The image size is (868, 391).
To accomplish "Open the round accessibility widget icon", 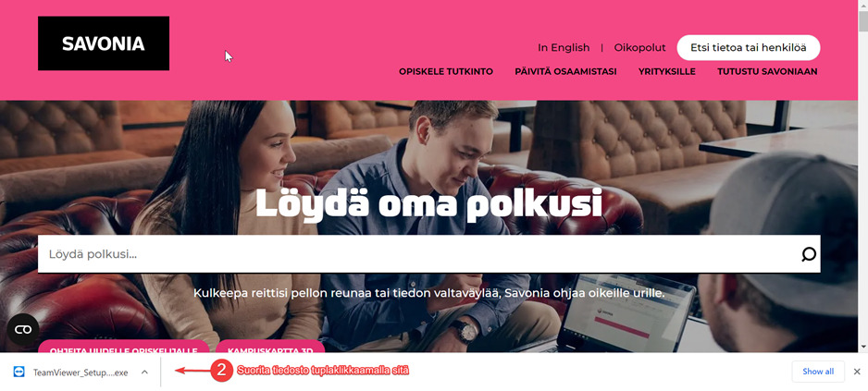I will pyautogui.click(x=23, y=330).
